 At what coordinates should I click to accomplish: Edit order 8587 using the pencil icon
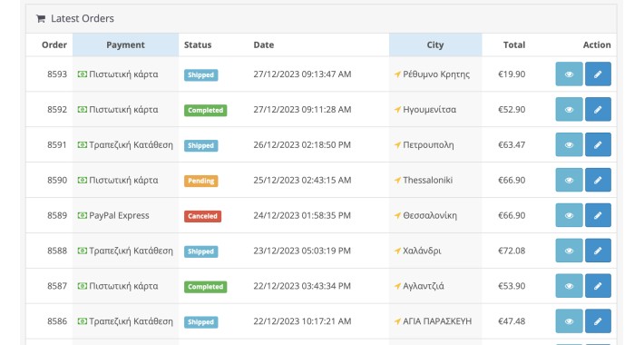click(x=598, y=286)
